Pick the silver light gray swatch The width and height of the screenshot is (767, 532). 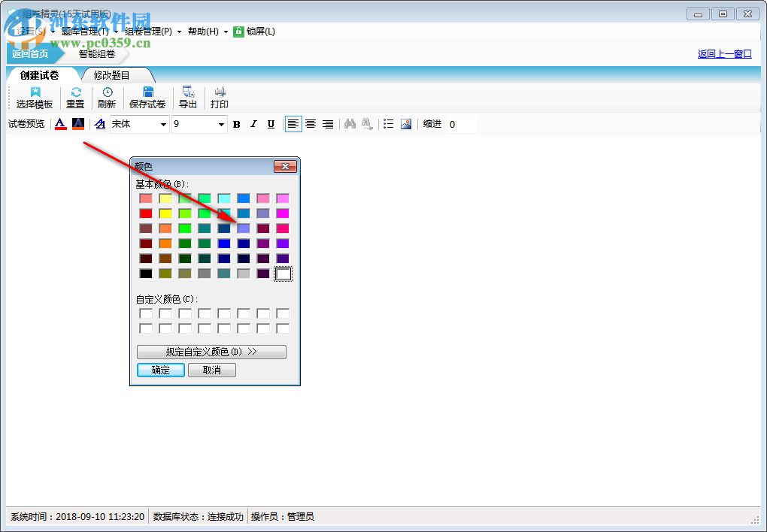click(x=244, y=274)
